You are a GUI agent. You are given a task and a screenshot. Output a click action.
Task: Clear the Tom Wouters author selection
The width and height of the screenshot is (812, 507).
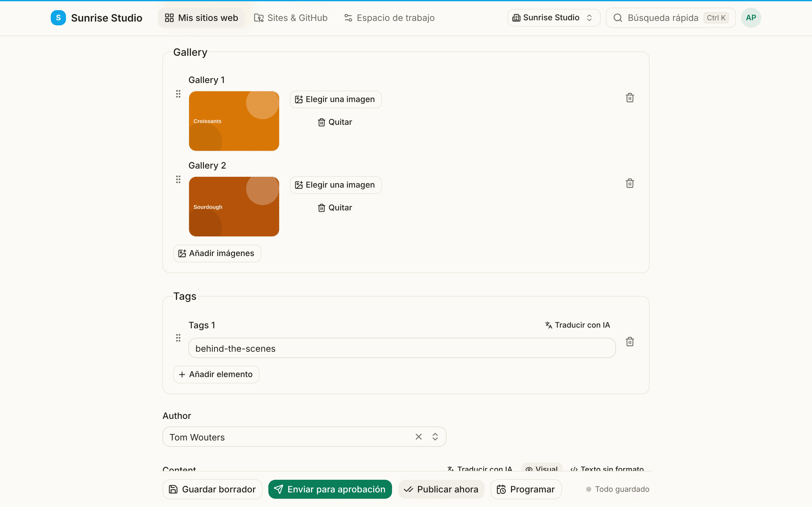pos(418,437)
